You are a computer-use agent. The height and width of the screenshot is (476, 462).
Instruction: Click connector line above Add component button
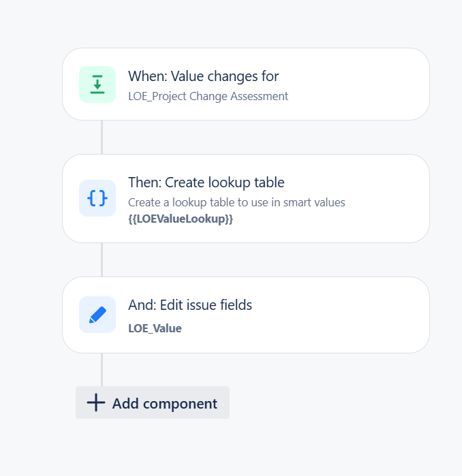102,370
